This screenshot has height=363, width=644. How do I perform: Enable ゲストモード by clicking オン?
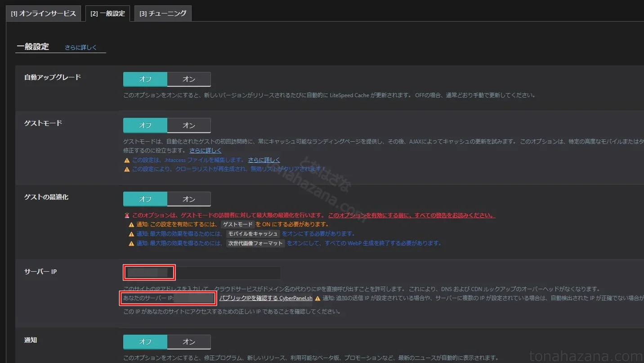tap(189, 125)
